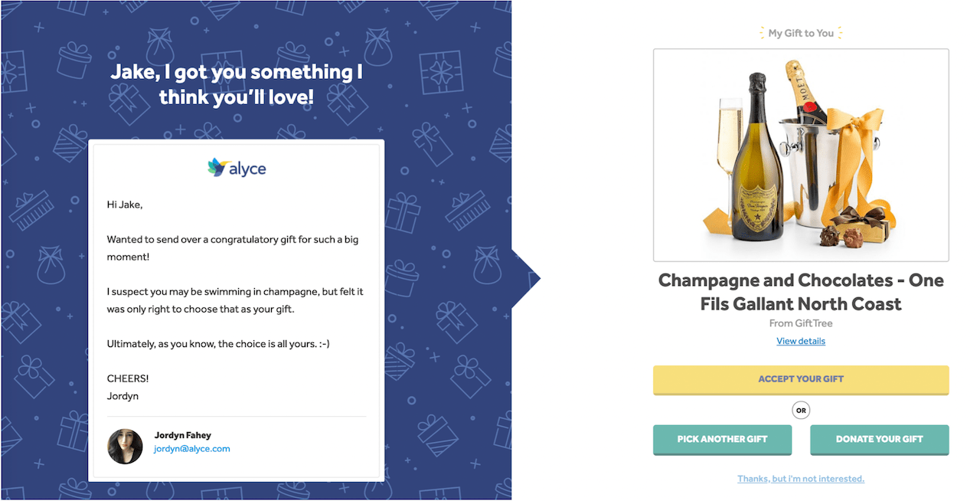The height and width of the screenshot is (501, 980).
Task: Click Jordyn Fahey's profile avatar
Action: [x=126, y=446]
